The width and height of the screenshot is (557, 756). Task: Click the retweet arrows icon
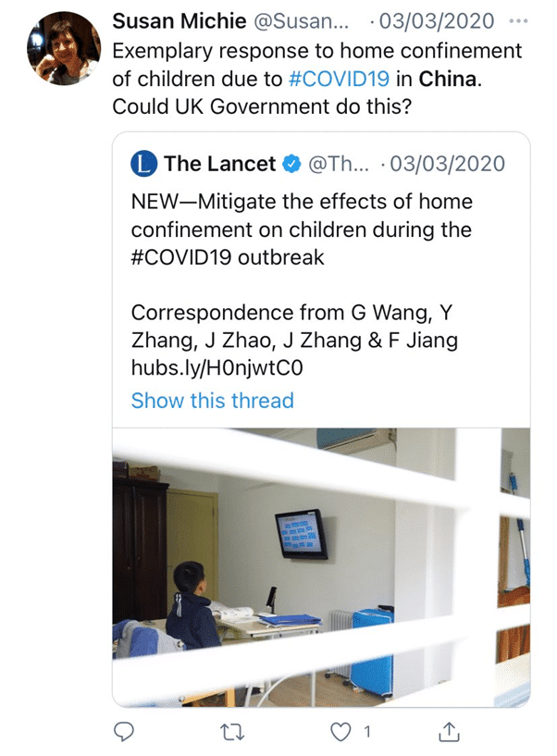click(x=232, y=732)
